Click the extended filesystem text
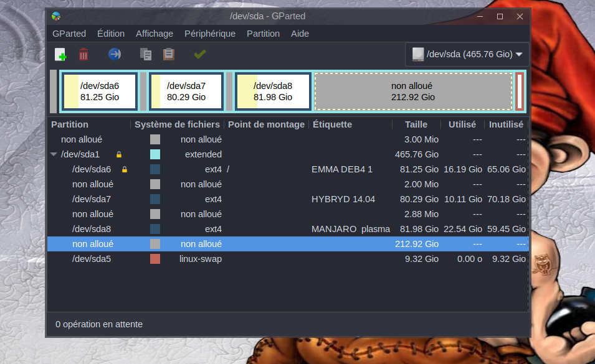595x364 pixels. click(203, 154)
